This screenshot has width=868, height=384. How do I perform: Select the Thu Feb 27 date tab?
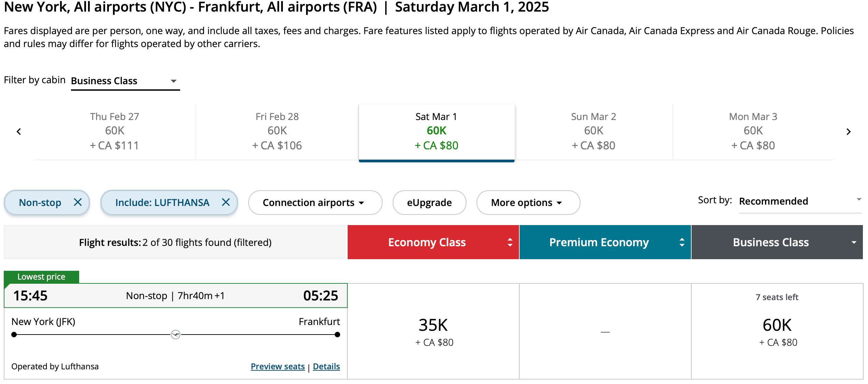pyautogui.click(x=115, y=131)
